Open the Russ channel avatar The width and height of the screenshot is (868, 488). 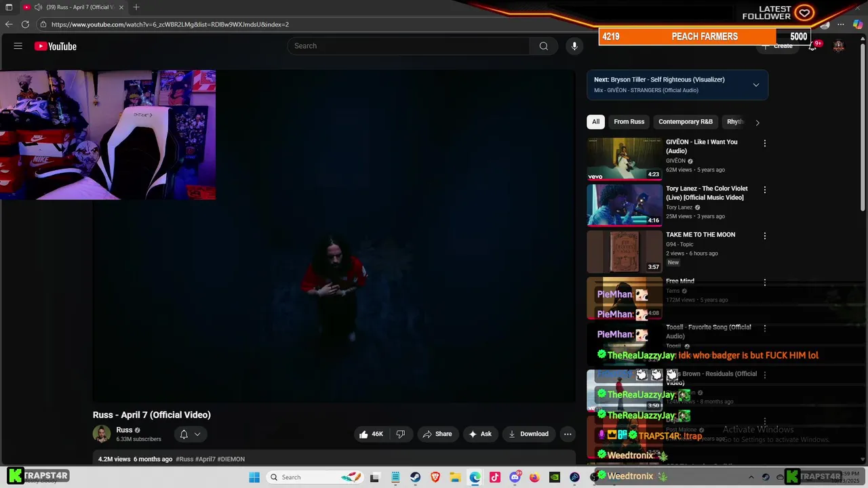pos(102,434)
